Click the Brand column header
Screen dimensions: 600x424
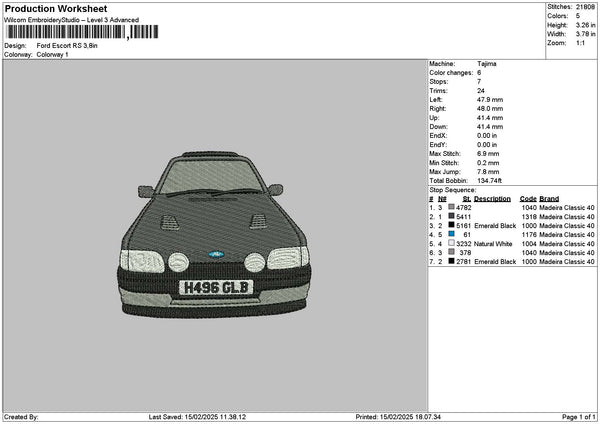pyautogui.click(x=550, y=198)
